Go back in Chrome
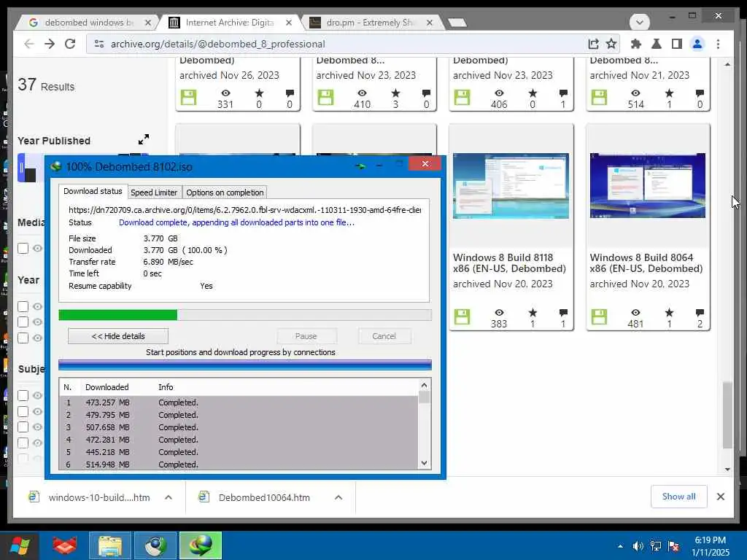Viewport: 747px width, 560px height. click(29, 44)
